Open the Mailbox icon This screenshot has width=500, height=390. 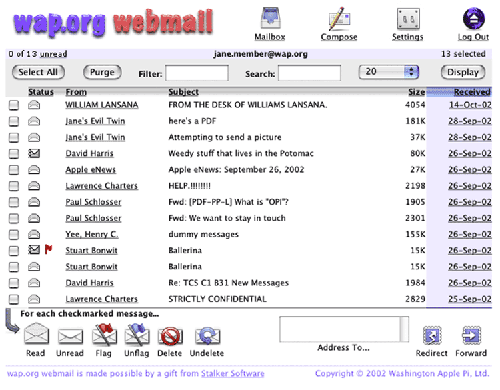click(271, 18)
